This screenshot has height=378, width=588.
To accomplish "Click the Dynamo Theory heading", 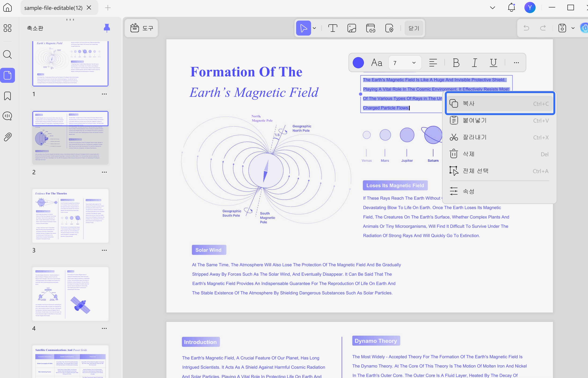I will 376,341.
